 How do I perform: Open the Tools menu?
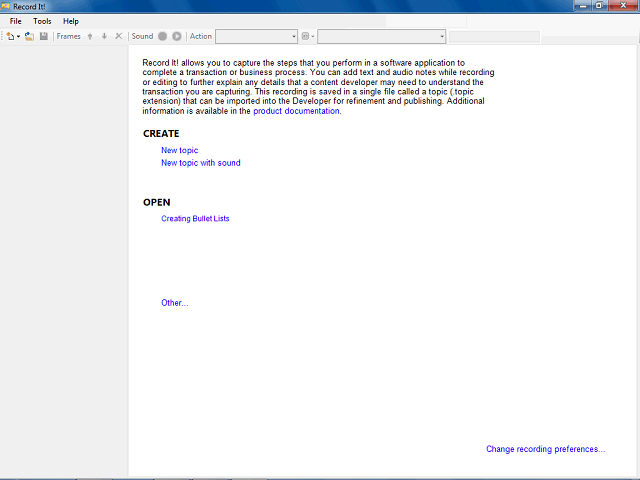[x=42, y=21]
